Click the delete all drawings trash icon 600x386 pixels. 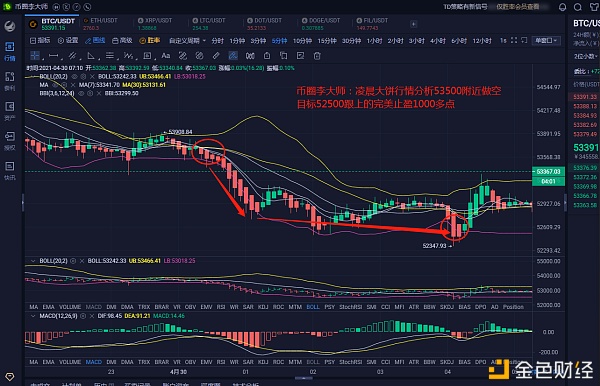tap(317, 56)
